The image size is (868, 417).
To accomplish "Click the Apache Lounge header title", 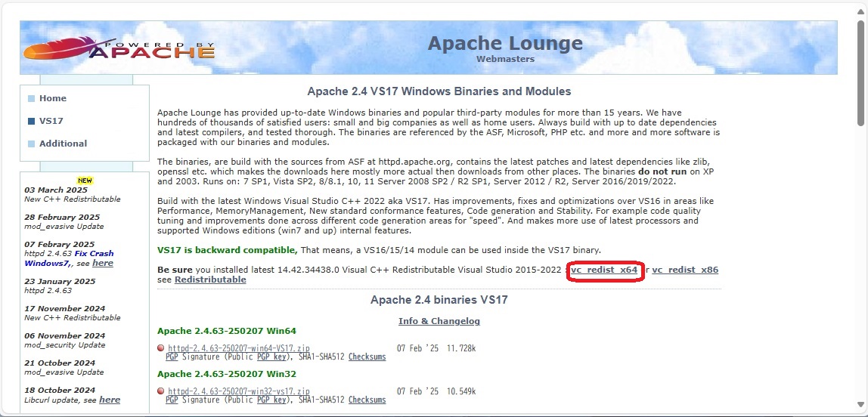I will pos(505,43).
